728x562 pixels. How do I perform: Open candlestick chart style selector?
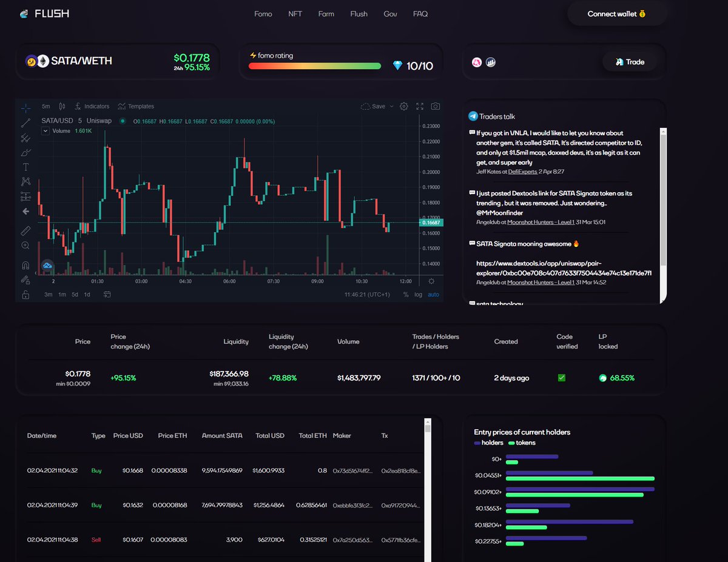point(62,106)
